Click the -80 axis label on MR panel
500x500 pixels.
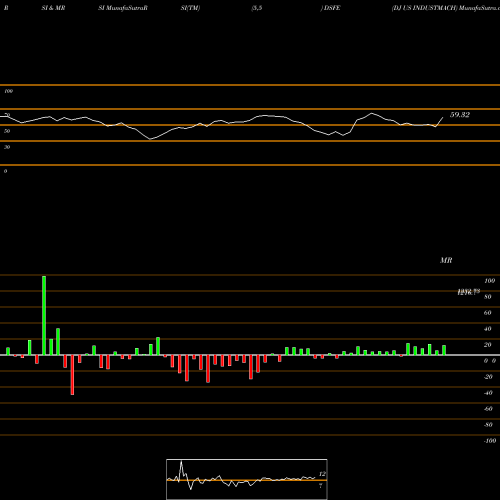(x=488, y=425)
